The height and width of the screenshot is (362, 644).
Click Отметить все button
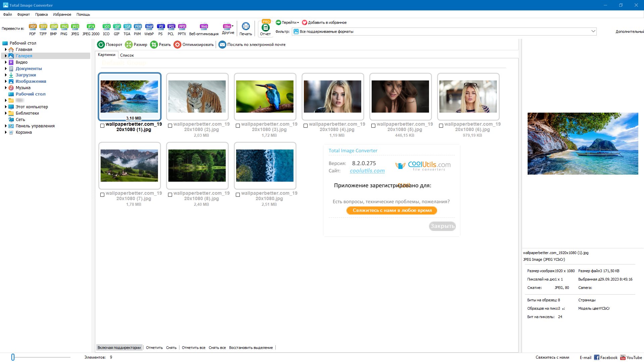coord(194,348)
